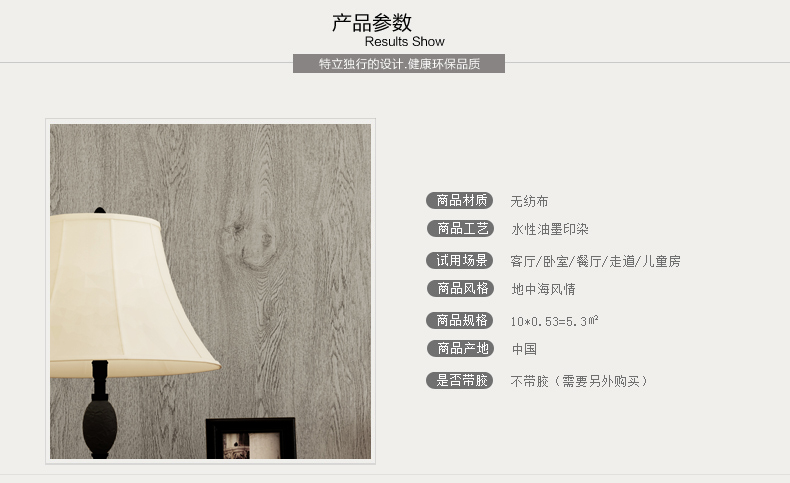Click the 是否带胶 label badge

pyautogui.click(x=459, y=380)
